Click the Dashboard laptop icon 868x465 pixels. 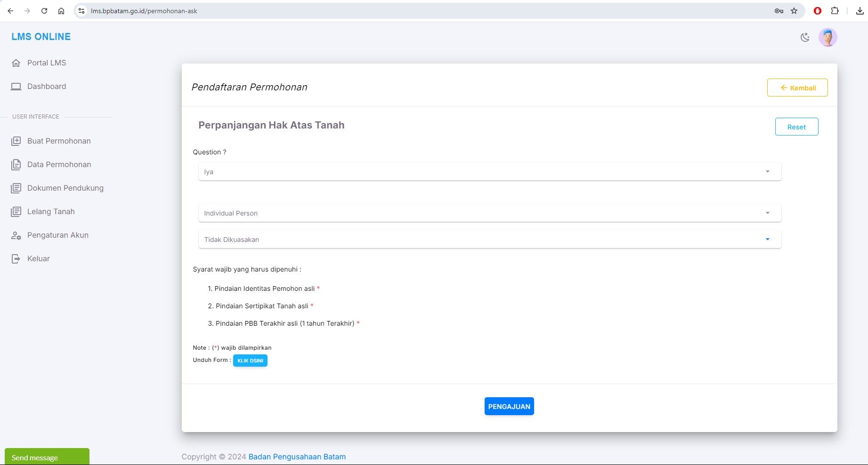[x=16, y=87]
